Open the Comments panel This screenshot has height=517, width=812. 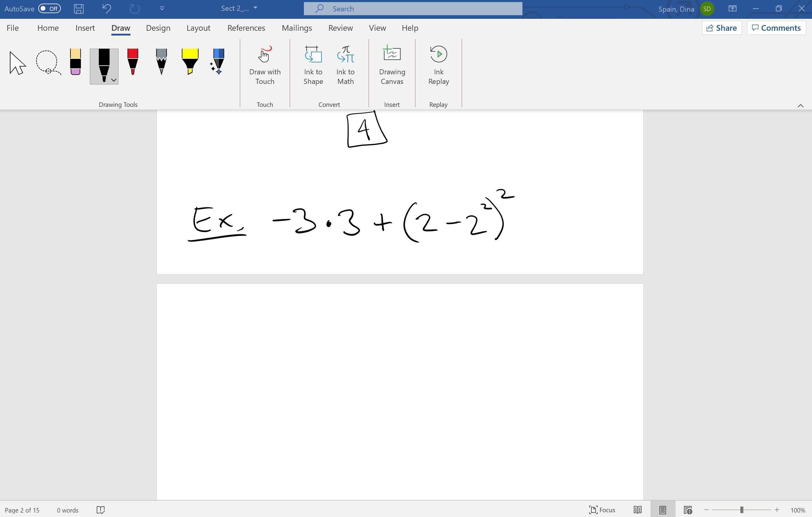[x=776, y=28]
